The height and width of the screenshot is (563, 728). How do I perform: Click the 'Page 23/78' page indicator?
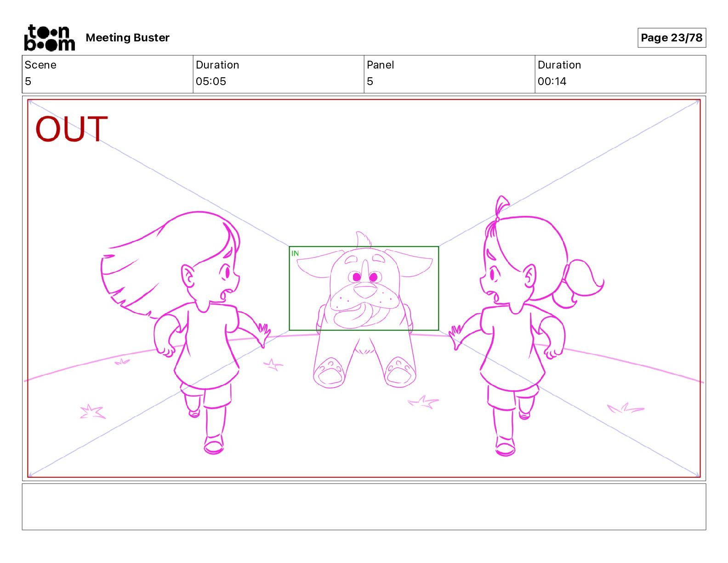point(671,38)
